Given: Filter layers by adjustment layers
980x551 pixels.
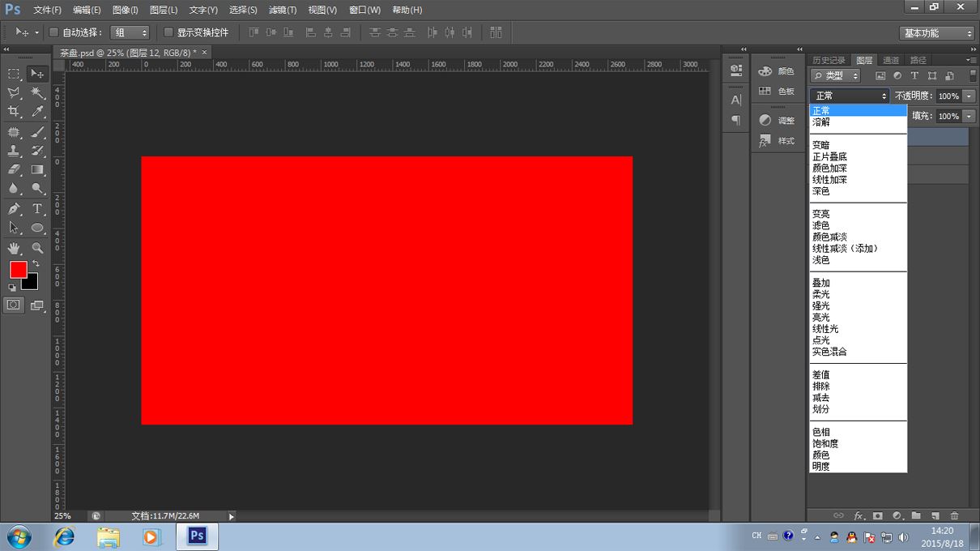Looking at the screenshot, I should [x=897, y=75].
